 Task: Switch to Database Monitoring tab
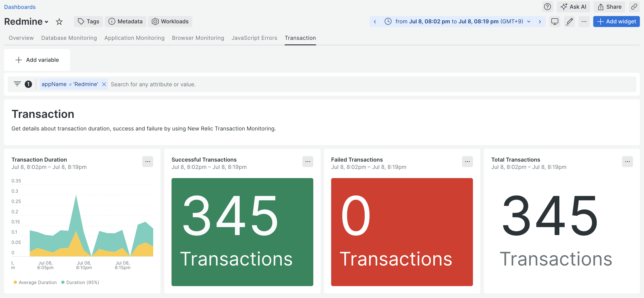[69, 38]
